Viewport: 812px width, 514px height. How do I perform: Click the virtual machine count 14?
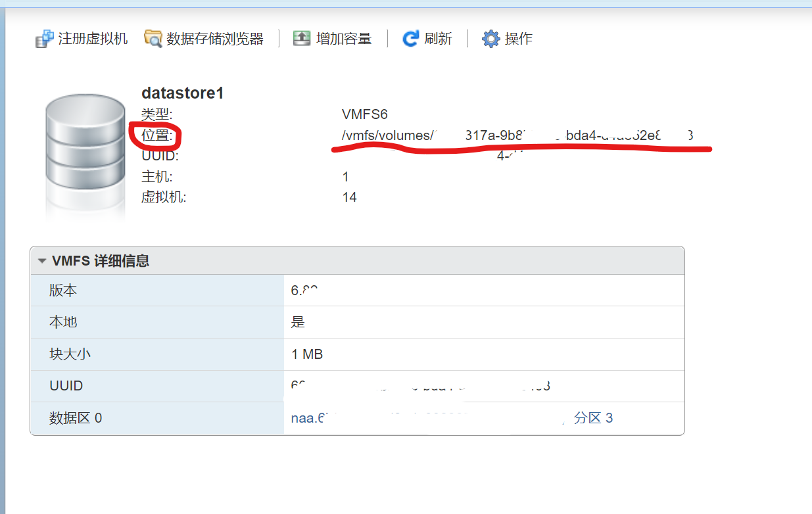[x=349, y=197]
